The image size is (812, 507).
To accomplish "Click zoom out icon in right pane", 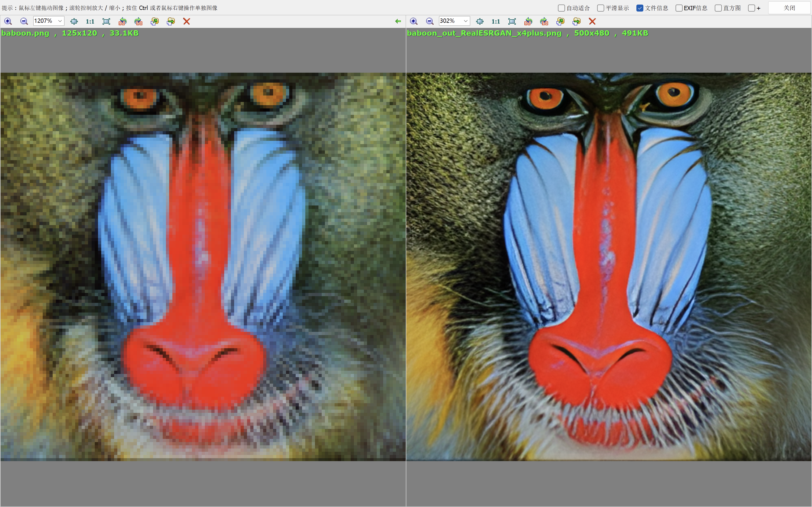I will (x=429, y=21).
